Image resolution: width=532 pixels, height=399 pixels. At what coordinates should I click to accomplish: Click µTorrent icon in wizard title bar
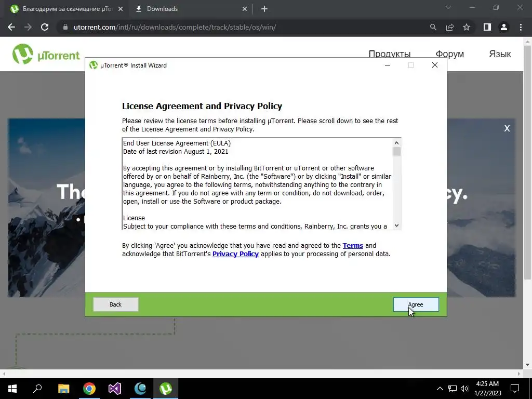tap(94, 65)
